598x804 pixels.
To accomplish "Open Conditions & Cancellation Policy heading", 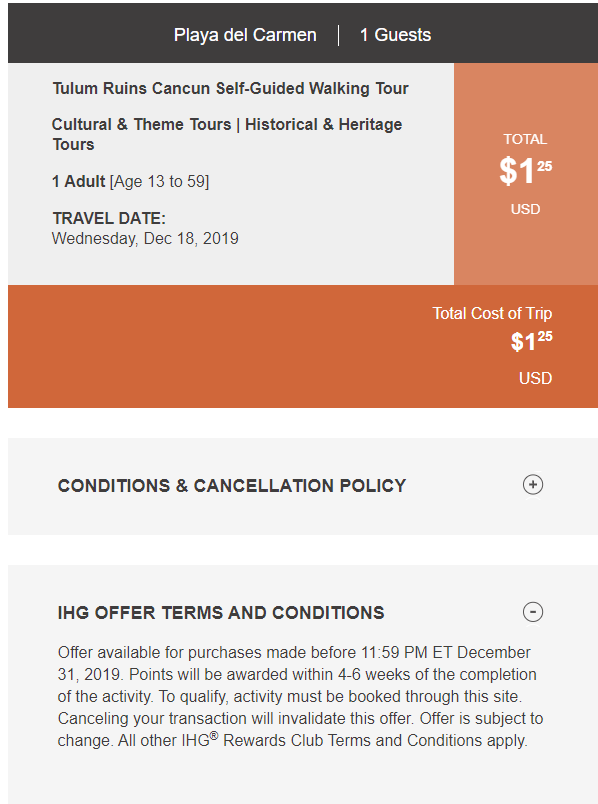I will [x=232, y=486].
